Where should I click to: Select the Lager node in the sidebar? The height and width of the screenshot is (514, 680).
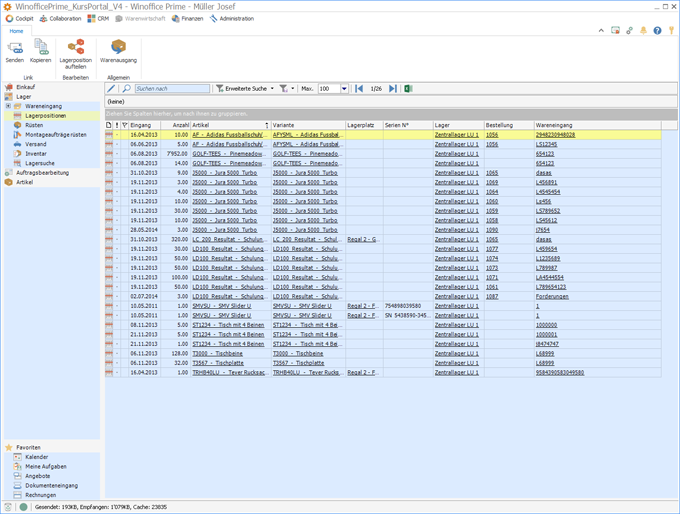click(x=23, y=96)
